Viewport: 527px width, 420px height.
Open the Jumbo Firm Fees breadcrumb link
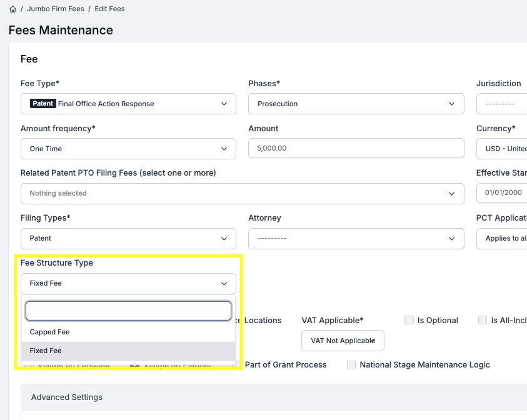55,9
